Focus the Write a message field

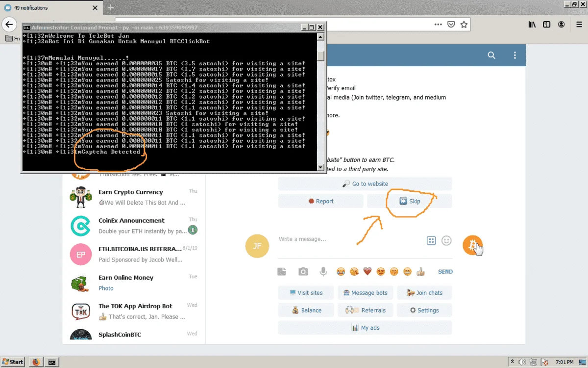(x=350, y=239)
